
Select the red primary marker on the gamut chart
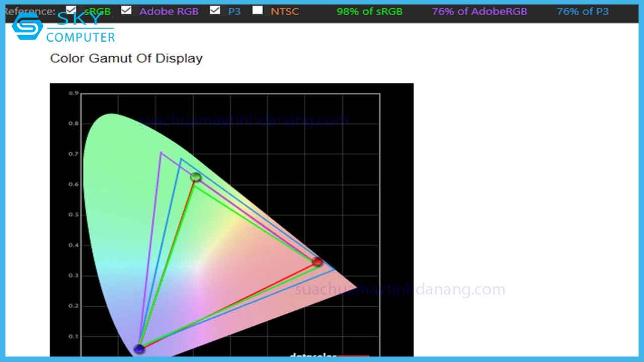pyautogui.click(x=318, y=261)
